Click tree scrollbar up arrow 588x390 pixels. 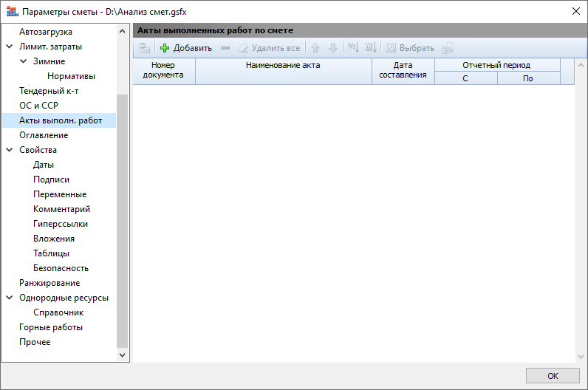tap(122, 32)
